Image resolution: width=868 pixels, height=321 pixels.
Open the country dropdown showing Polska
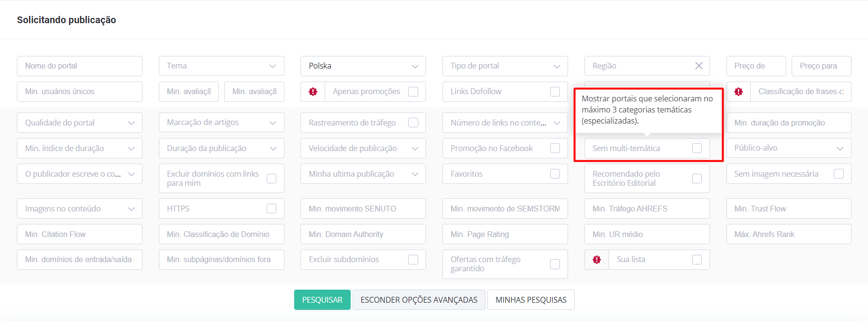363,66
